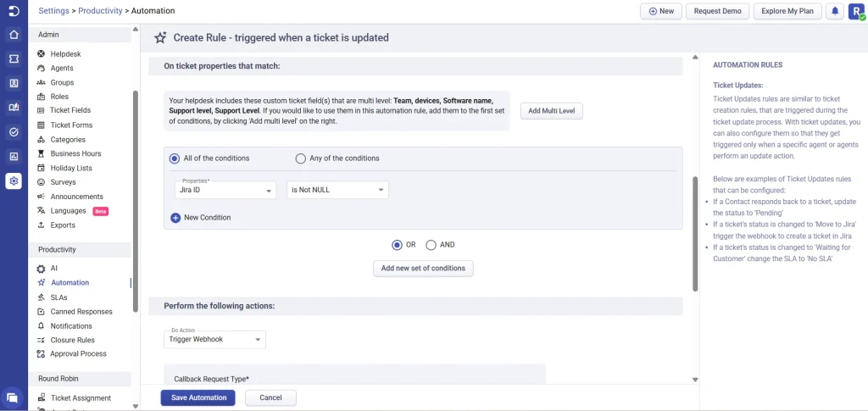
Task: Open the Reports chart icon in left rail
Action: [x=14, y=156]
